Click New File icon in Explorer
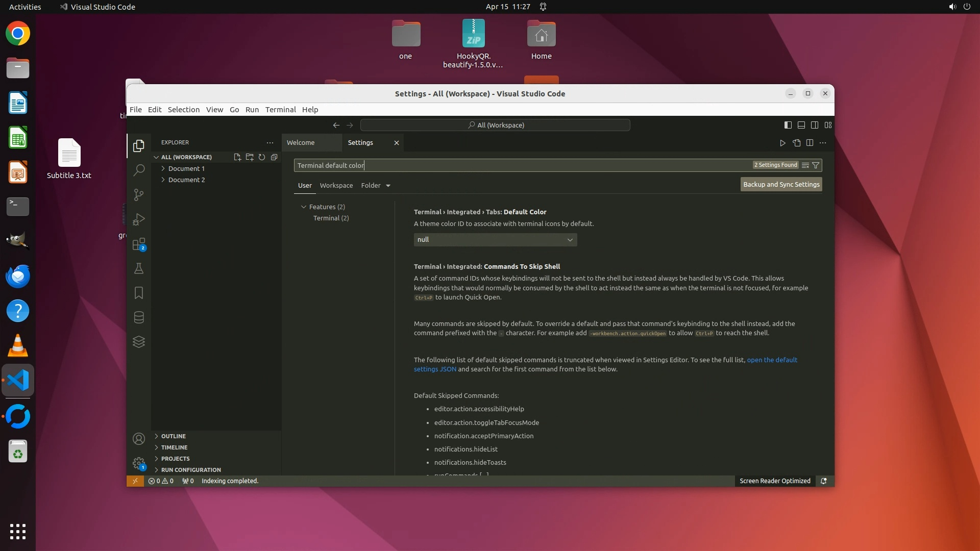Image resolution: width=980 pixels, height=551 pixels. point(237,157)
